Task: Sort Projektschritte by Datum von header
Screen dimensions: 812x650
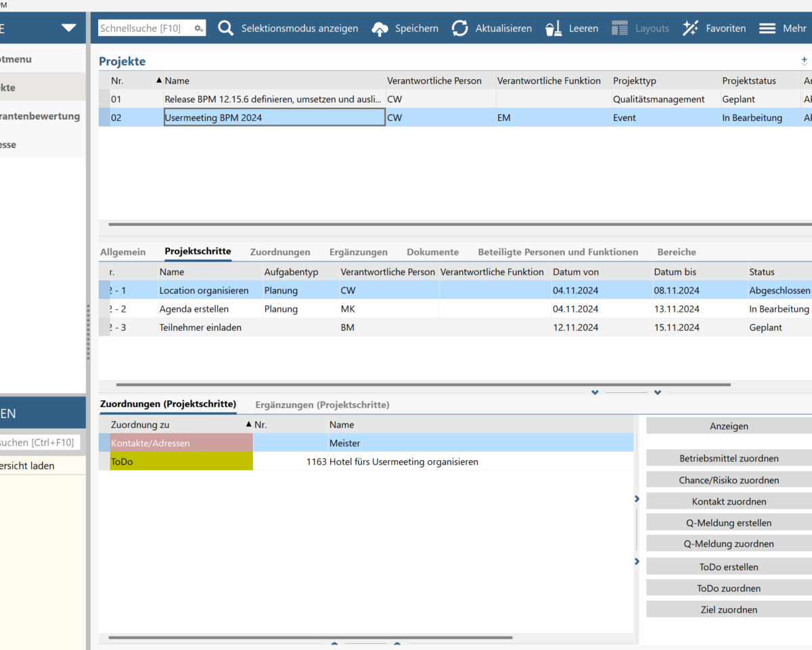Action: coord(602,272)
